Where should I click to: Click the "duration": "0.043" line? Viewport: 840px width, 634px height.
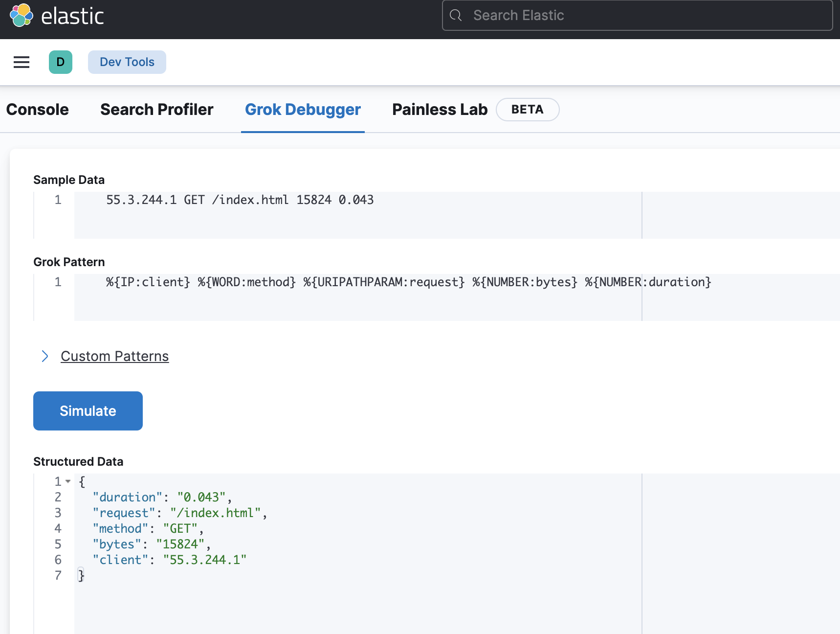coord(162,497)
